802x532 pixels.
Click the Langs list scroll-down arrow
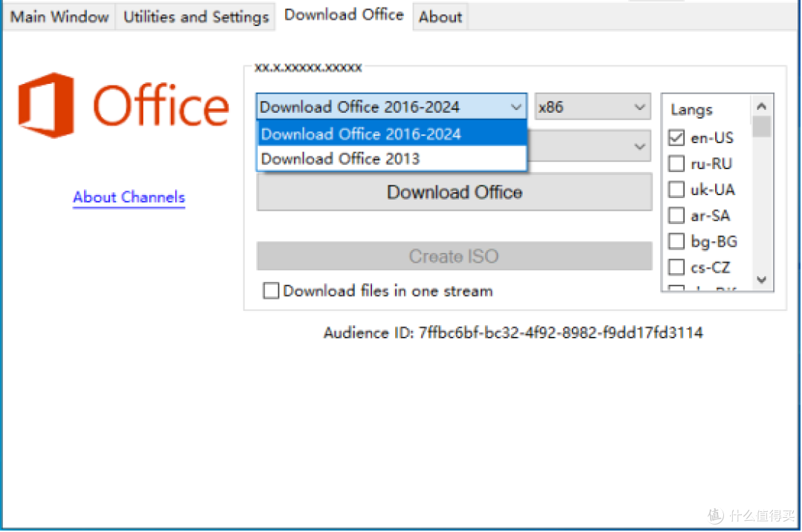[x=762, y=280]
